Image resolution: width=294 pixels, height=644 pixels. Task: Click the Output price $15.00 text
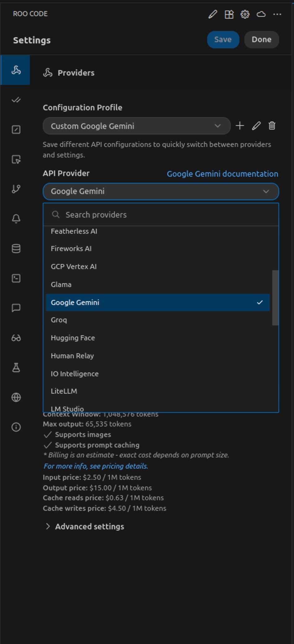[97, 488]
